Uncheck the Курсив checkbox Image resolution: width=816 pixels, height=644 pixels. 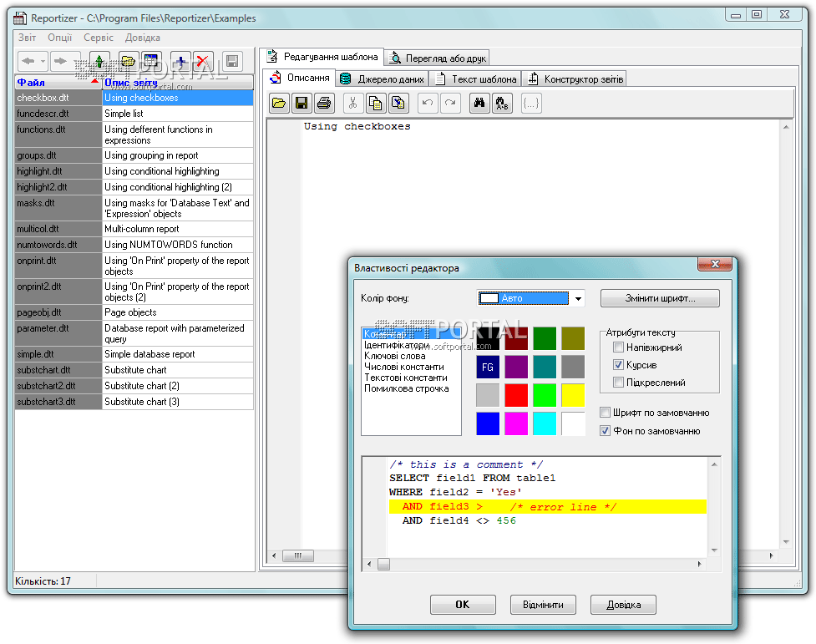[618, 365]
